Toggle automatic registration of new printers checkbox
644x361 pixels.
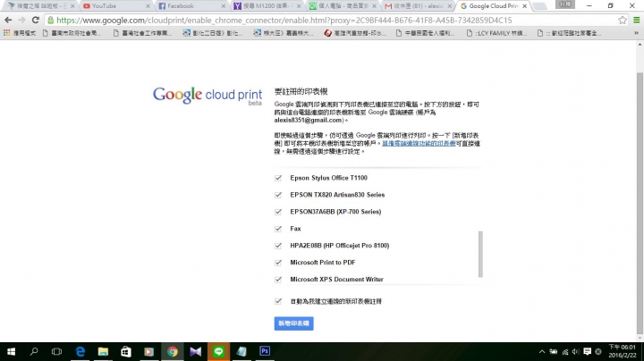point(278,301)
